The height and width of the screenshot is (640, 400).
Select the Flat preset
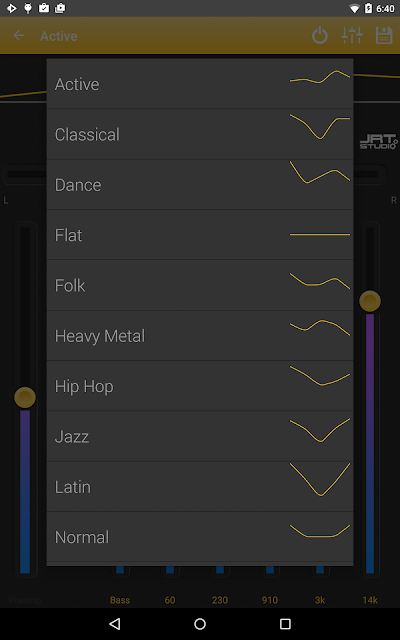[x=200, y=235]
